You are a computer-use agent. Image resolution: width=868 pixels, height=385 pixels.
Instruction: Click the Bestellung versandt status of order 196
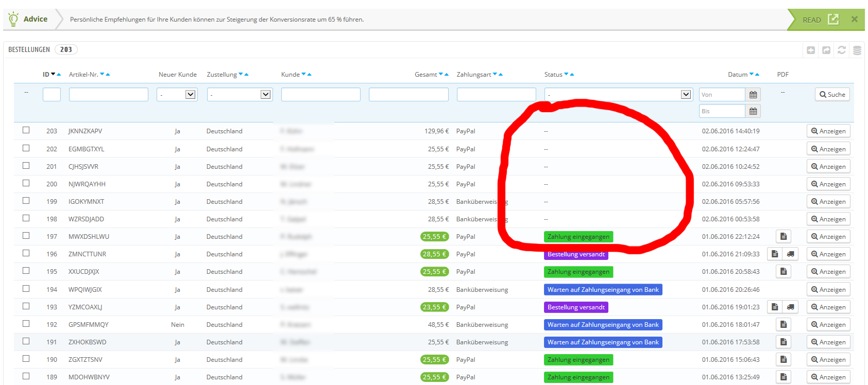coord(576,254)
